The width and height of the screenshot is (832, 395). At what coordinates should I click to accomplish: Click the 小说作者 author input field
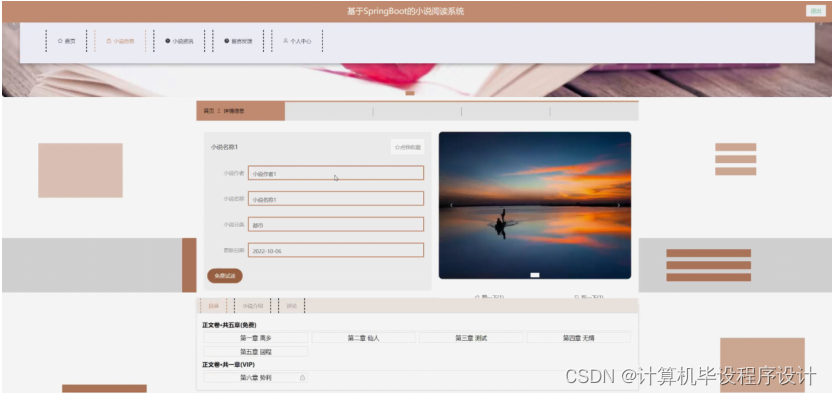point(336,173)
